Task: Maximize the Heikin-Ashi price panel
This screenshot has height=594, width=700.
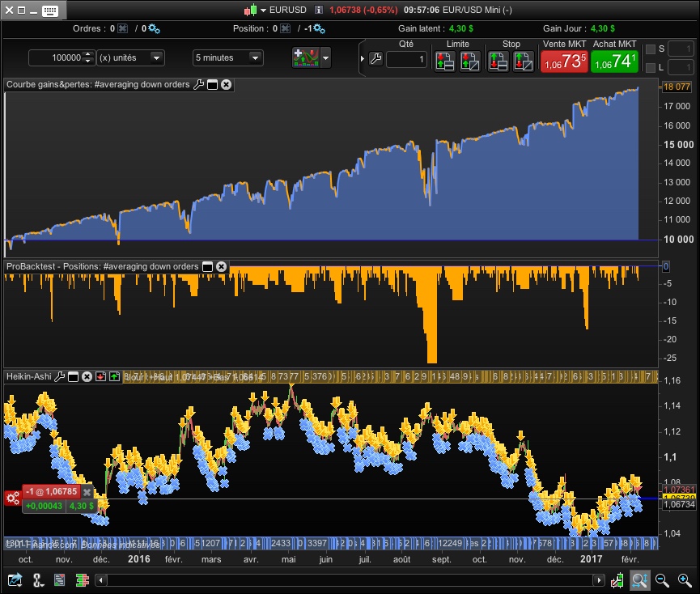Action: click(73, 377)
